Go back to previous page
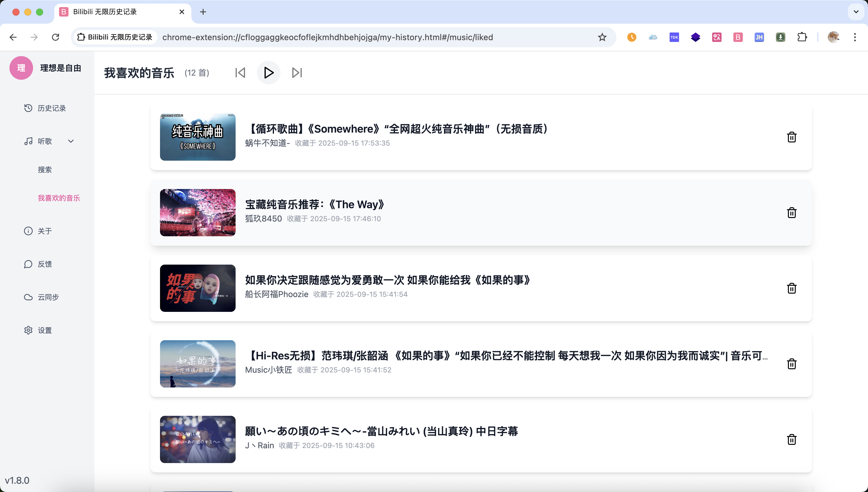This screenshot has height=492, width=868. [13, 37]
